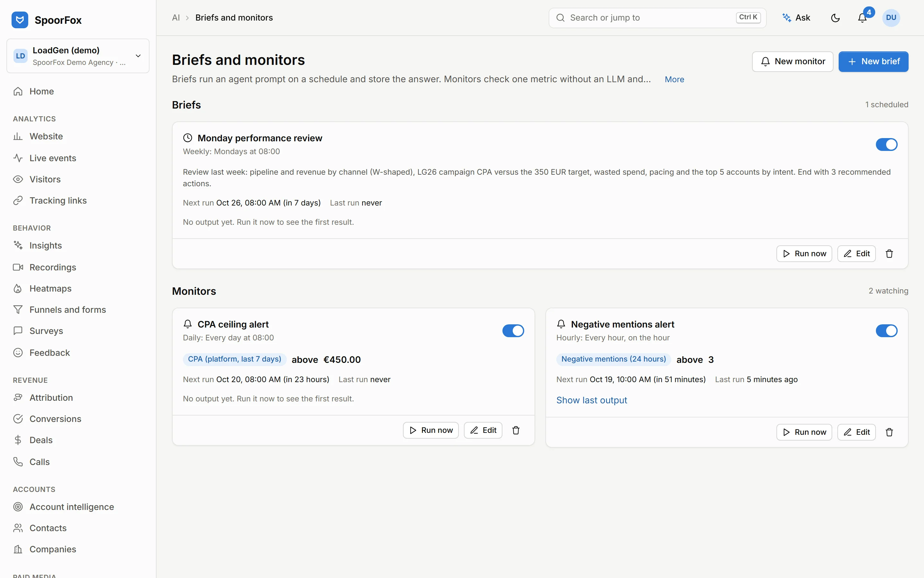
Task: Open Website analytics page
Action: coord(78,136)
